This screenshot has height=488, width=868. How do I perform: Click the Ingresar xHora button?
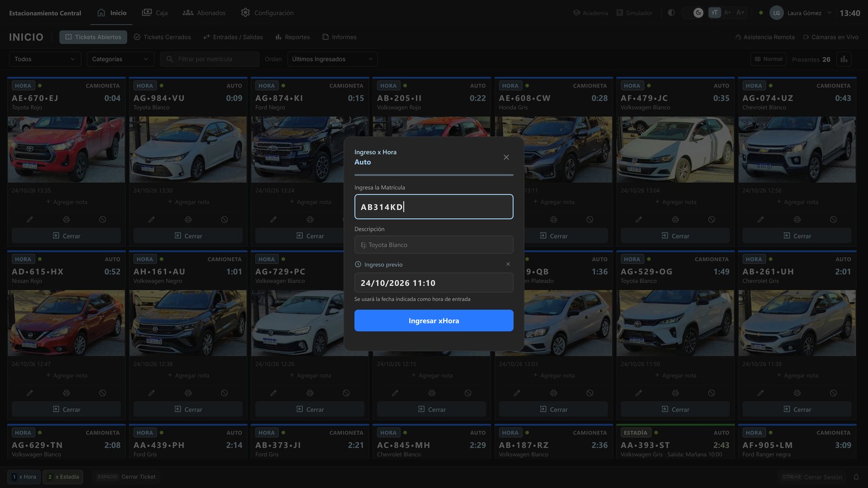pyautogui.click(x=434, y=320)
